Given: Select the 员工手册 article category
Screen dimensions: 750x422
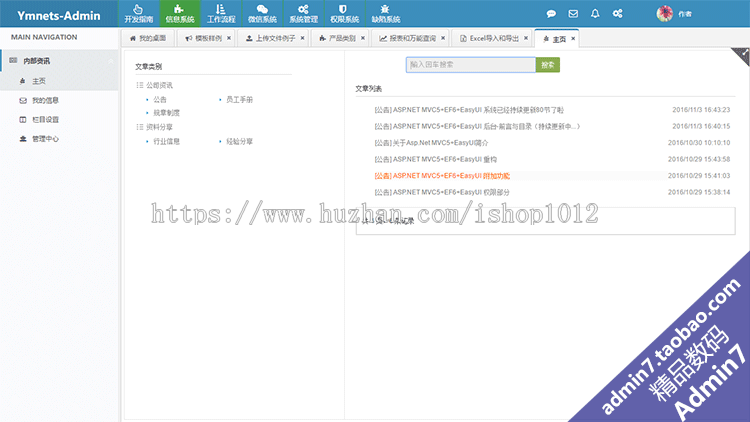Looking at the screenshot, I should point(239,100).
